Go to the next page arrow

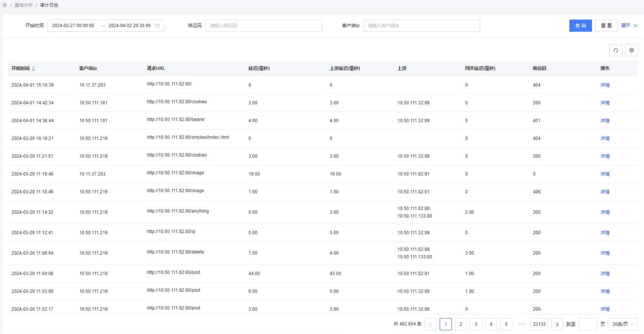[x=557, y=324]
